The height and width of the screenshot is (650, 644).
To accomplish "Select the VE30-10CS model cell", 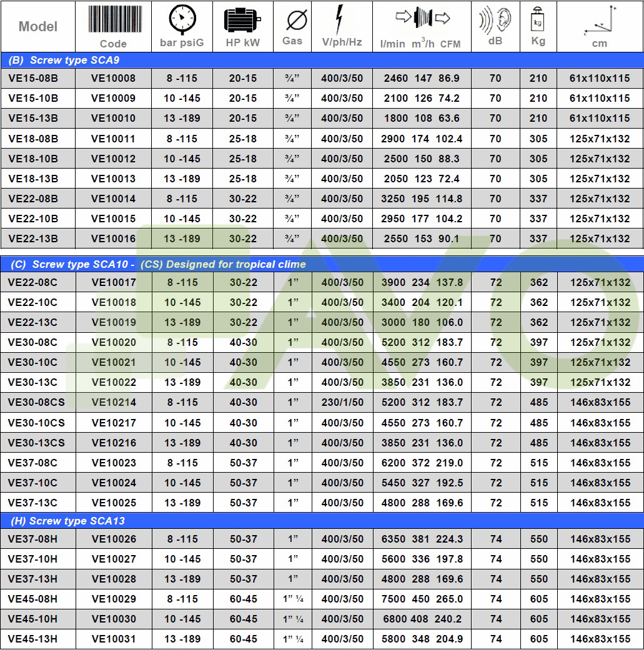I will [x=36, y=423].
